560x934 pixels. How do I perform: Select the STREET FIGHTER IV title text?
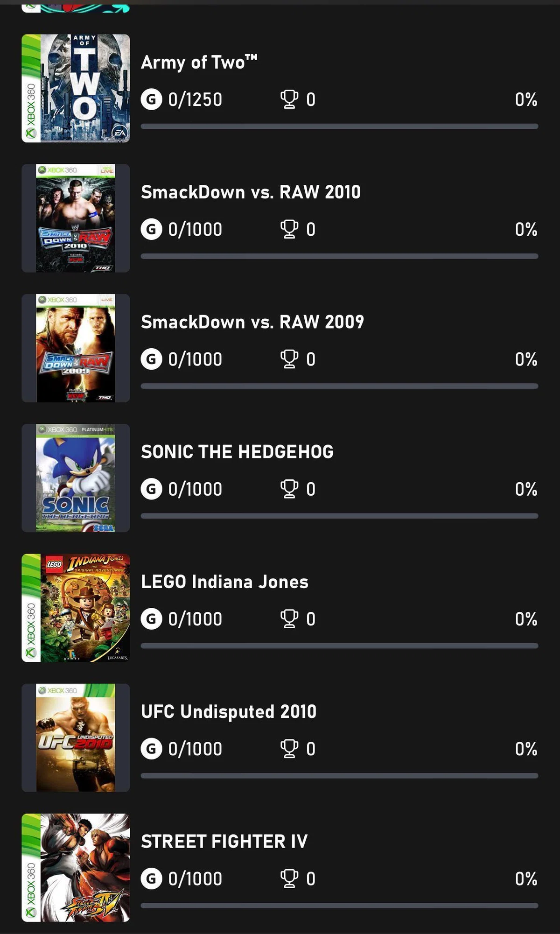[224, 842]
